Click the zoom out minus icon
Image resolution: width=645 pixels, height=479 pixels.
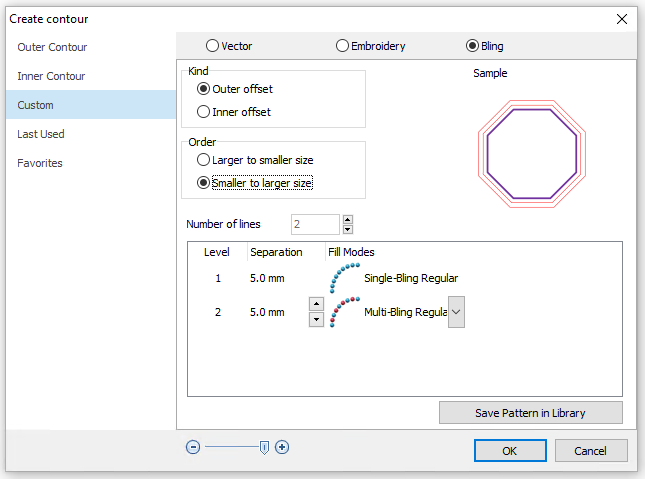click(193, 447)
